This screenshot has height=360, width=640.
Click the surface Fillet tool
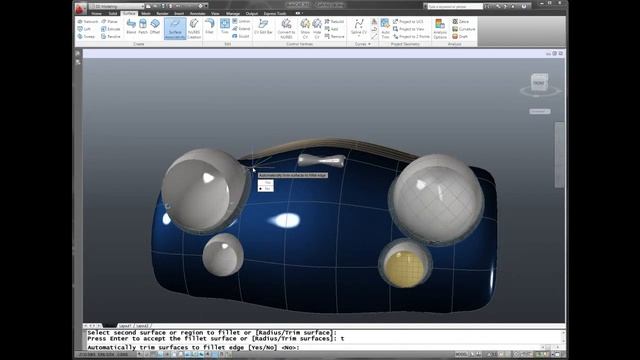coord(209,26)
